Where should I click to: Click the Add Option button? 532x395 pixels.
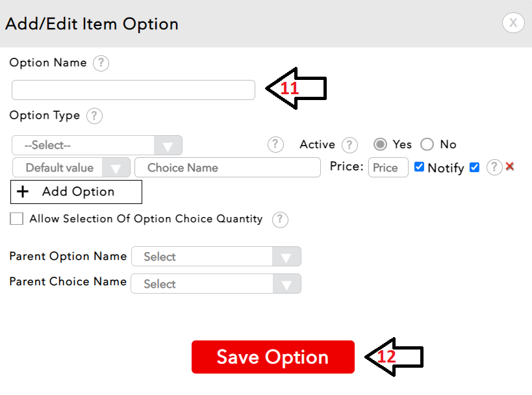pyautogui.click(x=77, y=192)
